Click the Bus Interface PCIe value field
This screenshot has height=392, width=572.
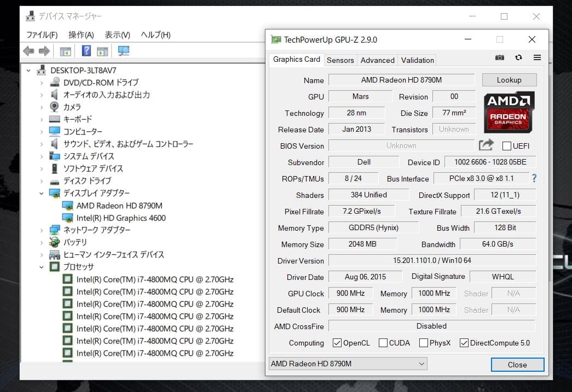(x=482, y=179)
